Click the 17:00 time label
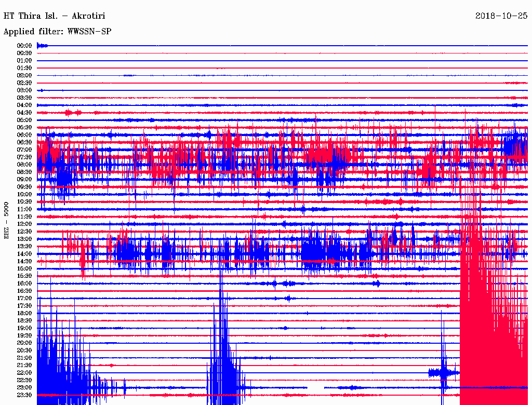The width and height of the screenshot is (532, 405). pos(24,298)
